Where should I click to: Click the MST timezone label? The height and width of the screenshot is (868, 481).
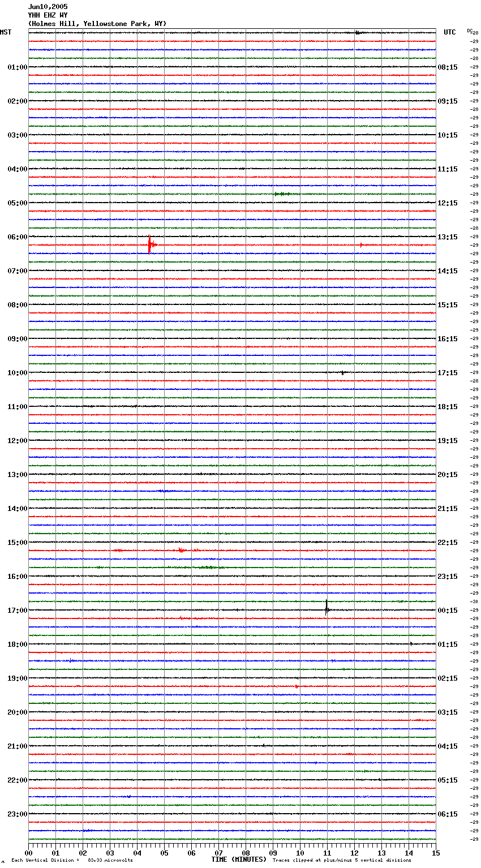click(x=6, y=32)
